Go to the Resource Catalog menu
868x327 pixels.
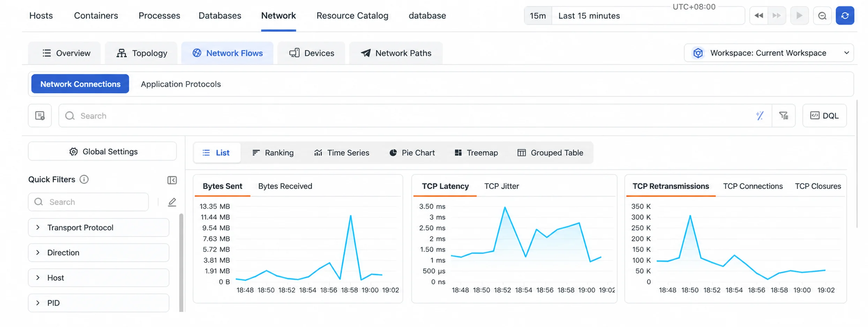coord(352,16)
